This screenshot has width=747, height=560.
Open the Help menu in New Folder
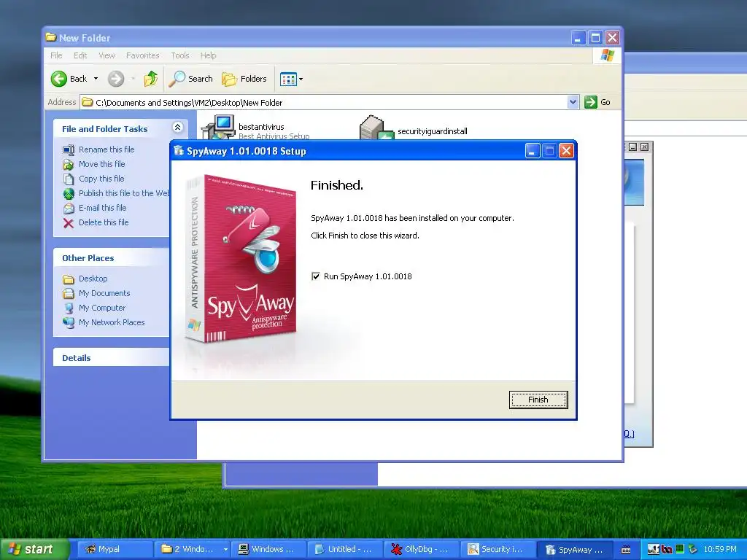208,55
